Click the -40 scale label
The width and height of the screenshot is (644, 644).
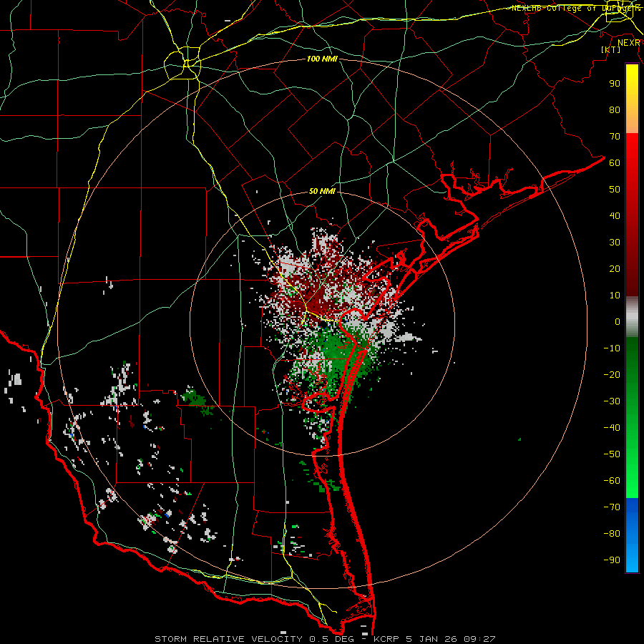point(612,428)
